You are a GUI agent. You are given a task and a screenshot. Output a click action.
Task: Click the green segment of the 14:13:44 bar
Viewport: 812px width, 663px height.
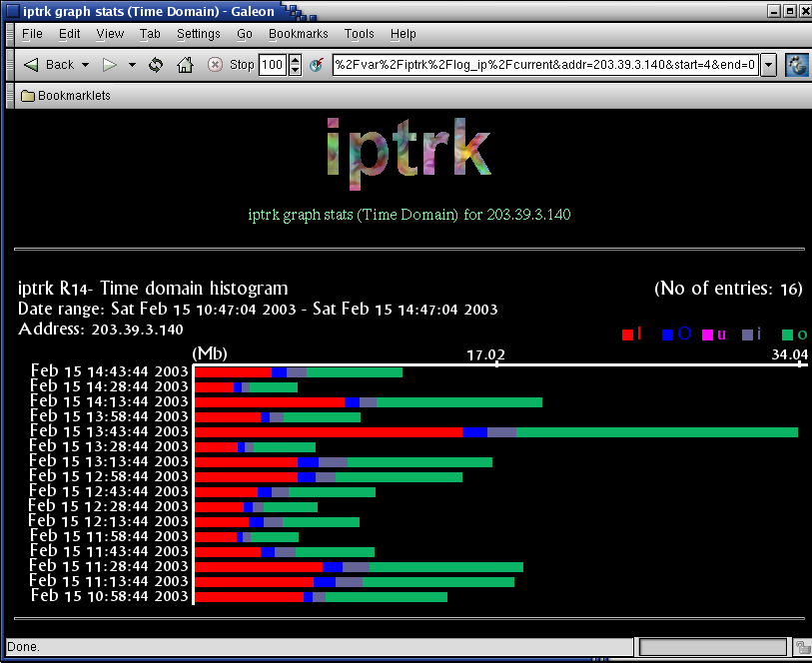coord(459,402)
